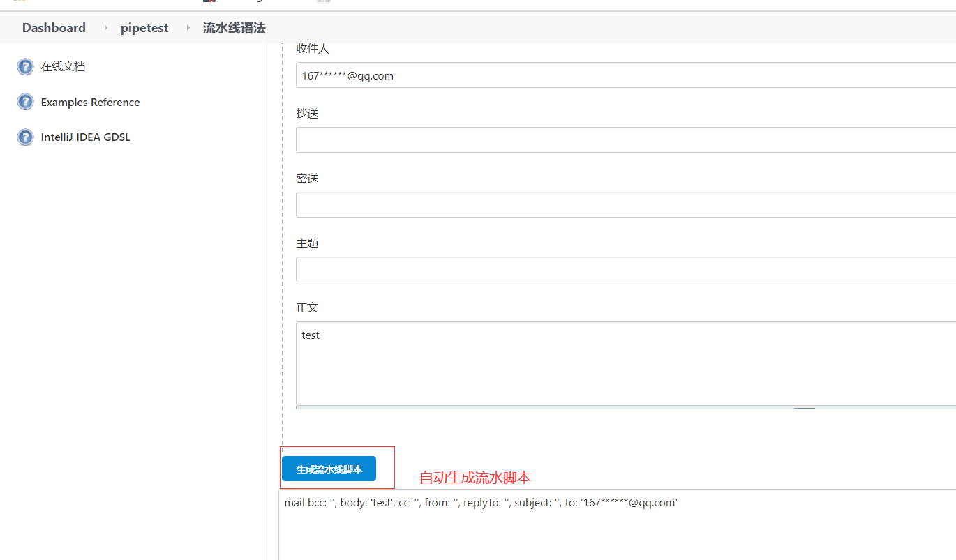Click the 抄送 CC input field

(626, 139)
